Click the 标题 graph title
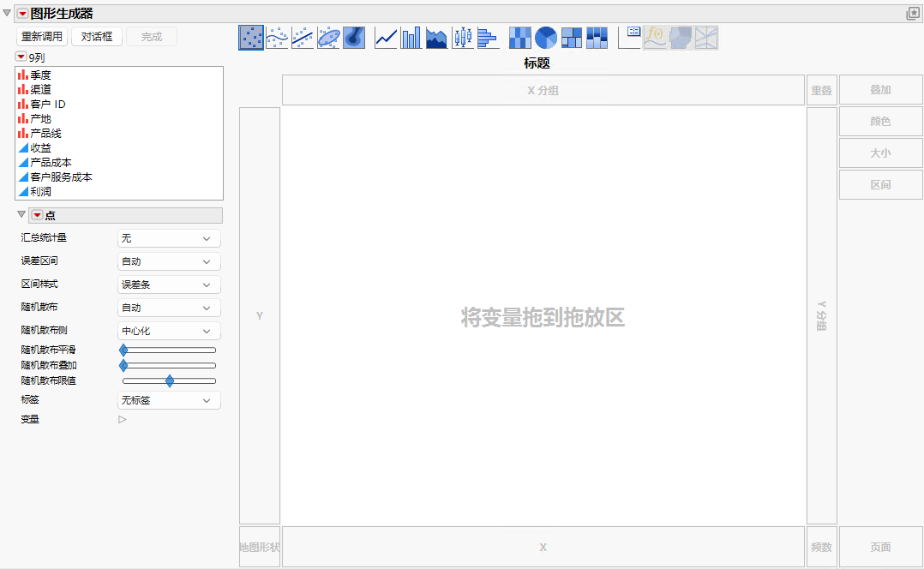 click(x=537, y=63)
